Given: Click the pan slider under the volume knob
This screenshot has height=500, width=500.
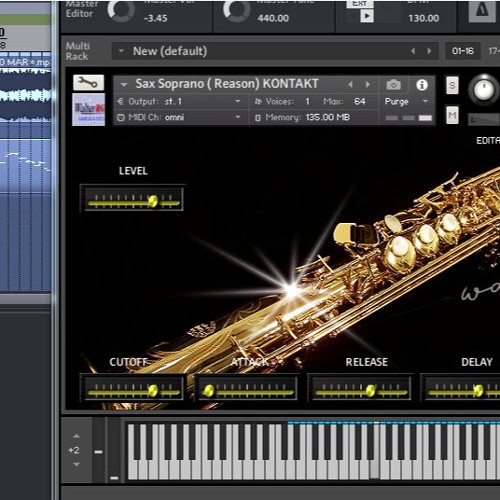Looking at the screenshot, I should [x=484, y=119].
